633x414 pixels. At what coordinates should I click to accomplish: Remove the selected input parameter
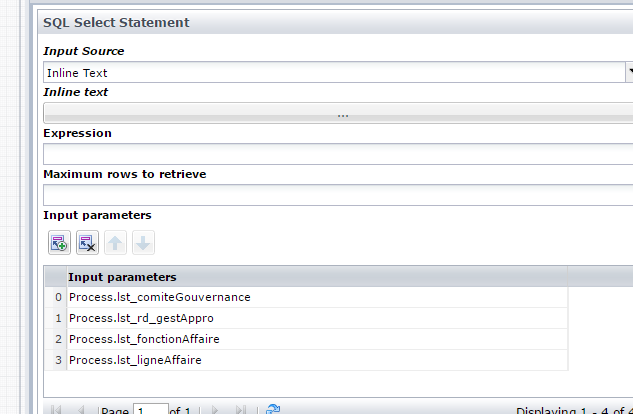tap(87, 243)
